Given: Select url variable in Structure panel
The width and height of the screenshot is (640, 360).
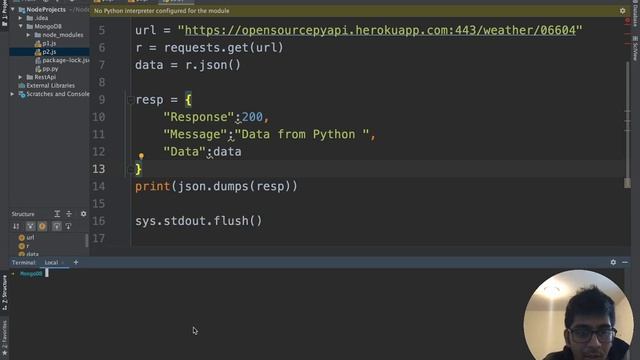Looking at the screenshot, I should tap(27, 238).
